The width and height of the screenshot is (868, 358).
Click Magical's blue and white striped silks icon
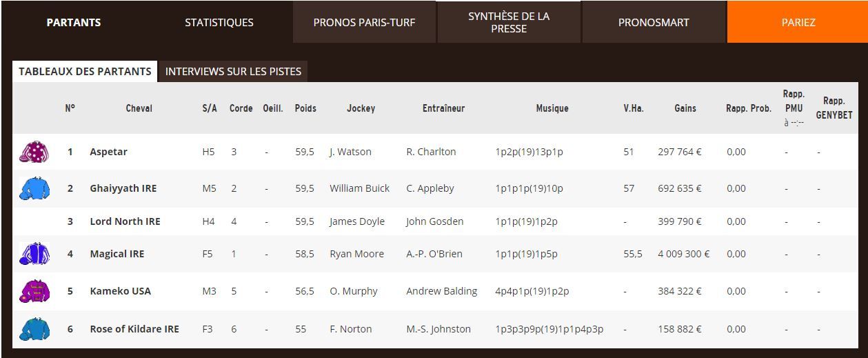tap(34, 254)
